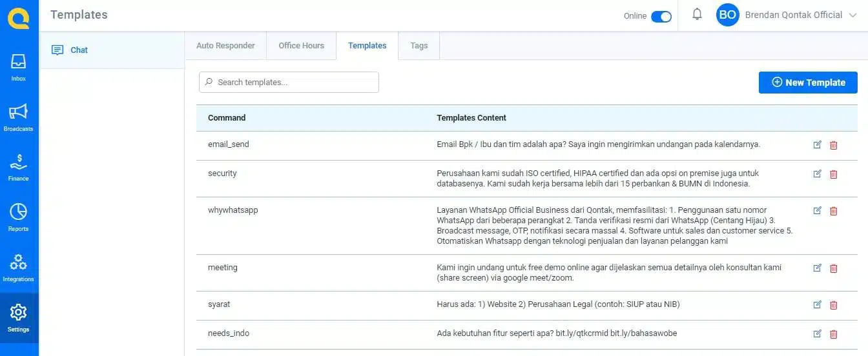The height and width of the screenshot is (356, 868).
Task: Edit the syarat template
Action: coord(817,304)
